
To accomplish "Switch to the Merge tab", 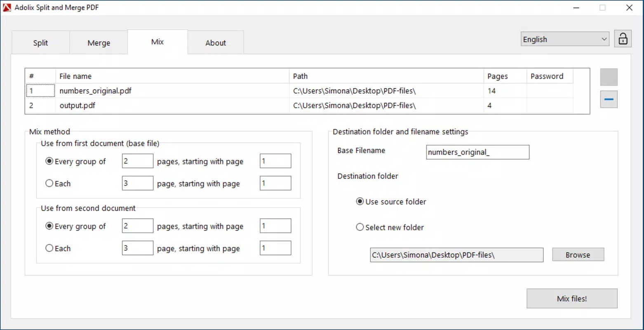I will (99, 42).
